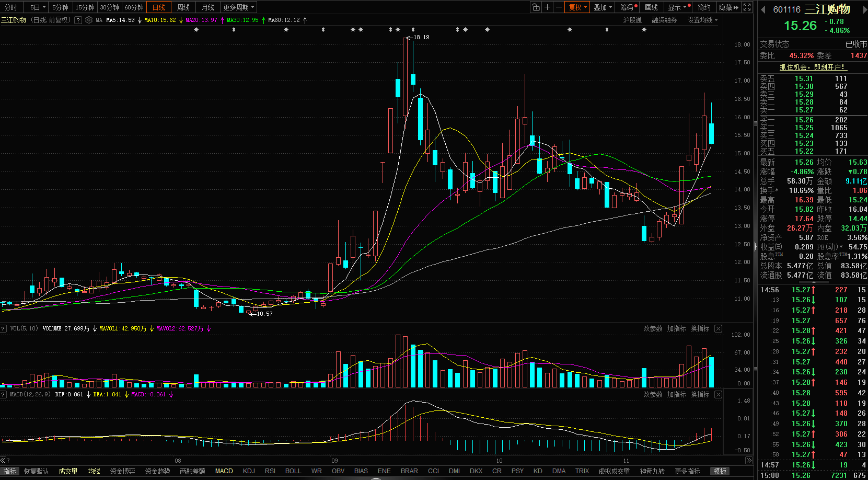
Task: Select the 日线 daily chart tab
Action: [159, 7]
